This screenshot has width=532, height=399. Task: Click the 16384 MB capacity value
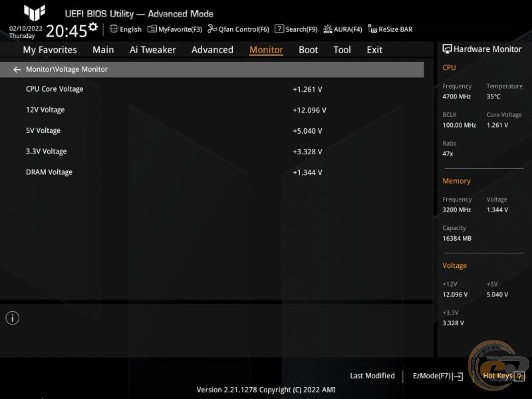point(457,239)
